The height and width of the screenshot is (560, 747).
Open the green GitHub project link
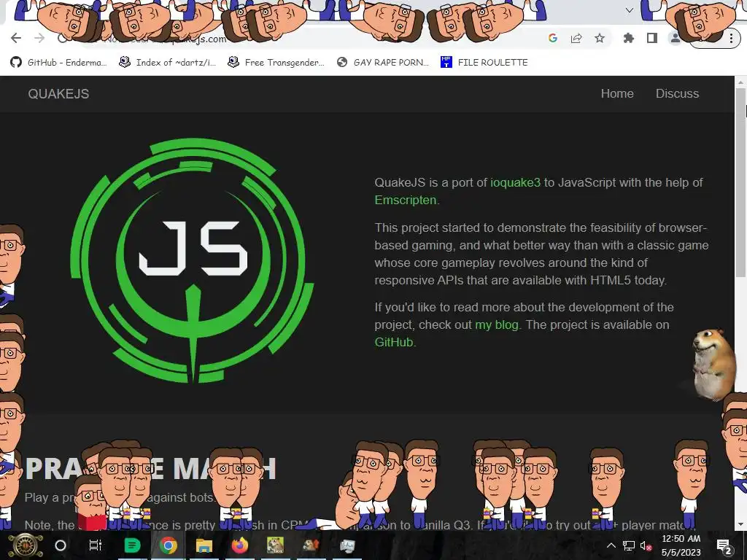393,342
